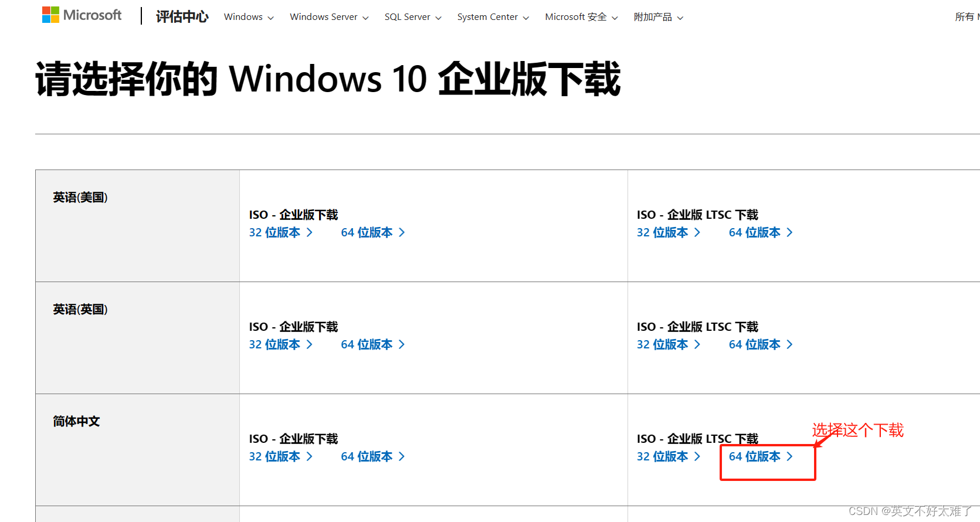Open the 评估中心 home link
980x522 pixels.
click(182, 16)
